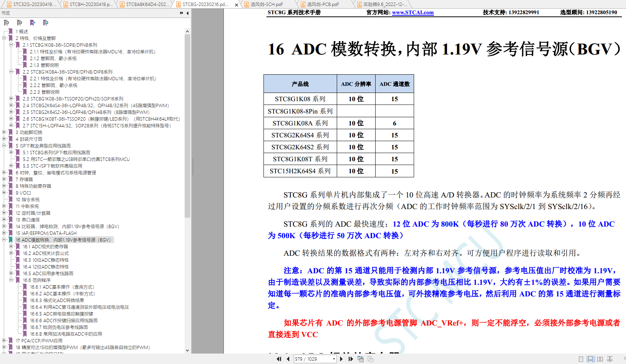626x364 pixels.
Task: Switch to the STC8A8K64D4-202... tab
Action: point(145,4)
